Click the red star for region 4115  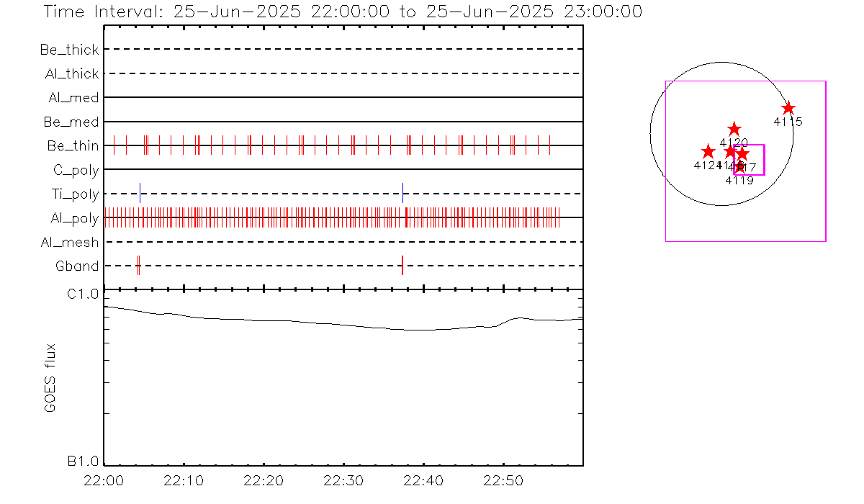pyautogui.click(x=788, y=108)
